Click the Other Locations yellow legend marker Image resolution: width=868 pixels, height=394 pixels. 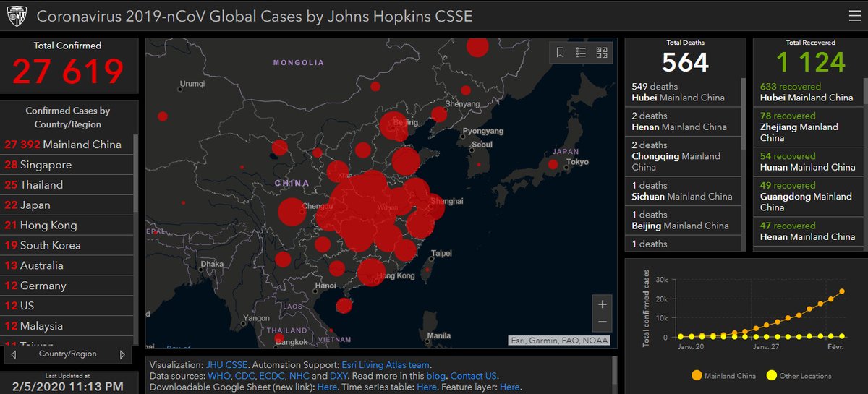tap(772, 375)
